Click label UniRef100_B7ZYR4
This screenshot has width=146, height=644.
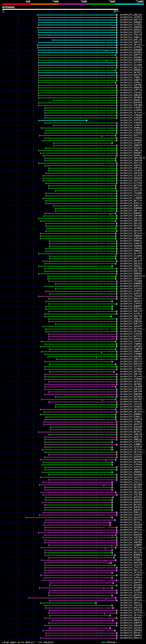131,183
